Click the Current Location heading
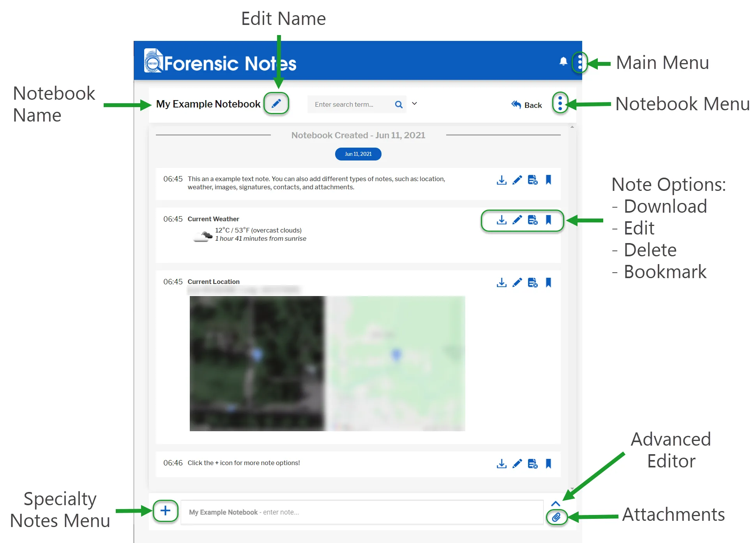The height and width of the screenshot is (543, 756). (214, 282)
